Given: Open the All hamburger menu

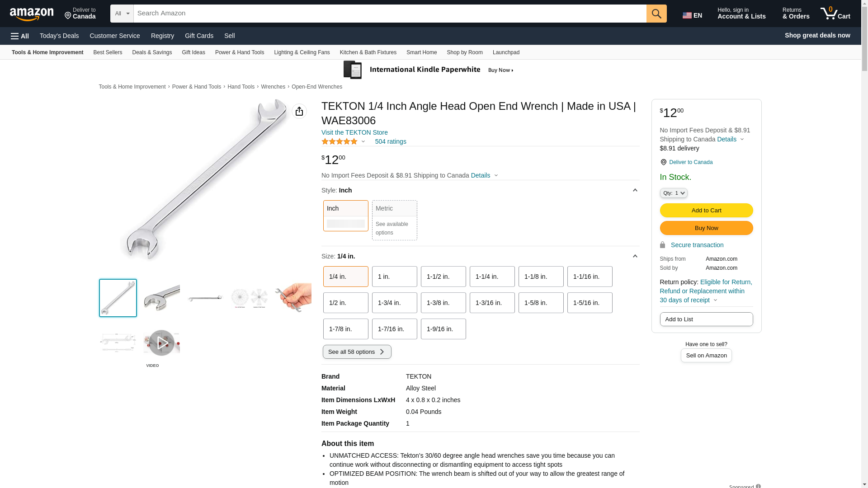Looking at the screenshot, I should 20,36.
